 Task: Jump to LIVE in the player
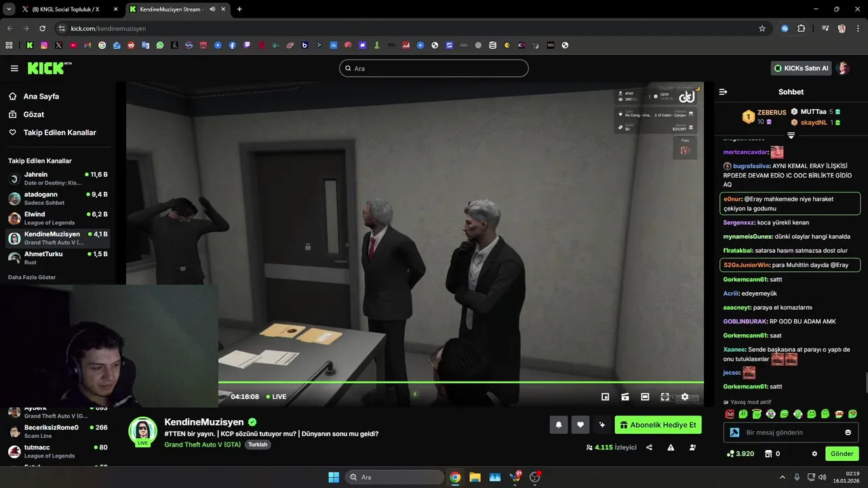[276, 396]
